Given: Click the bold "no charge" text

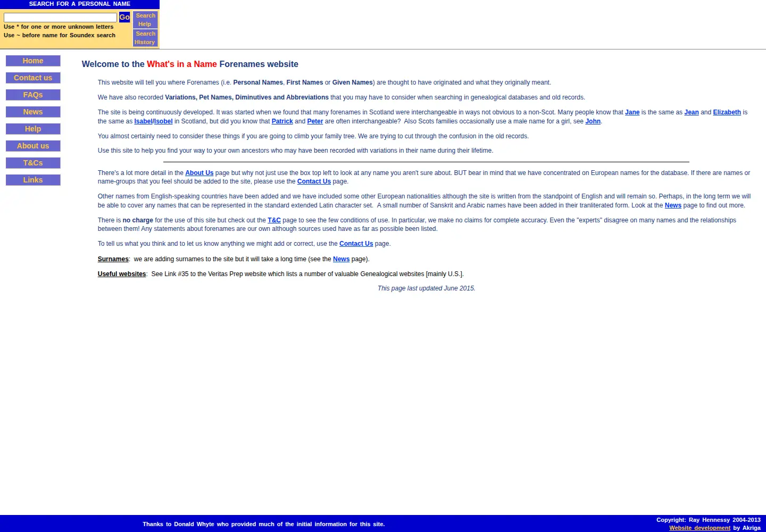Looking at the screenshot, I should tap(138, 220).
